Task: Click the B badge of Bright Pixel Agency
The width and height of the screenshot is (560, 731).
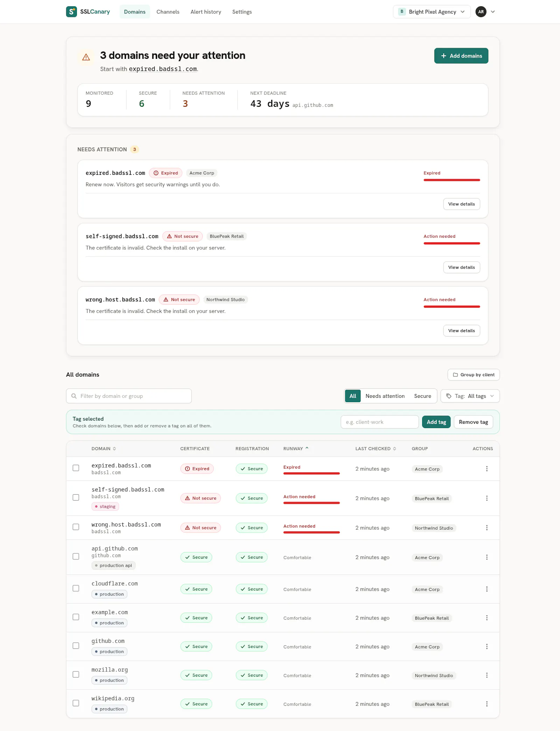Action: tap(402, 12)
